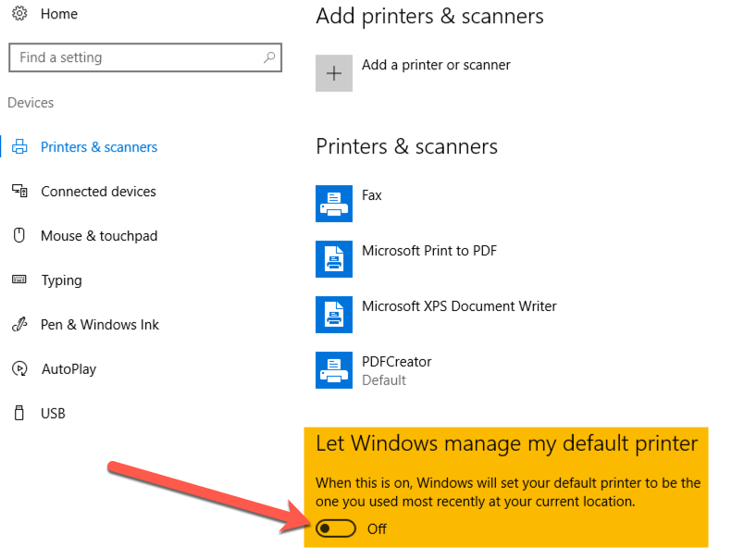The image size is (732, 560).
Task: Select Microsoft XPS Document Writer icon
Action: [334, 314]
